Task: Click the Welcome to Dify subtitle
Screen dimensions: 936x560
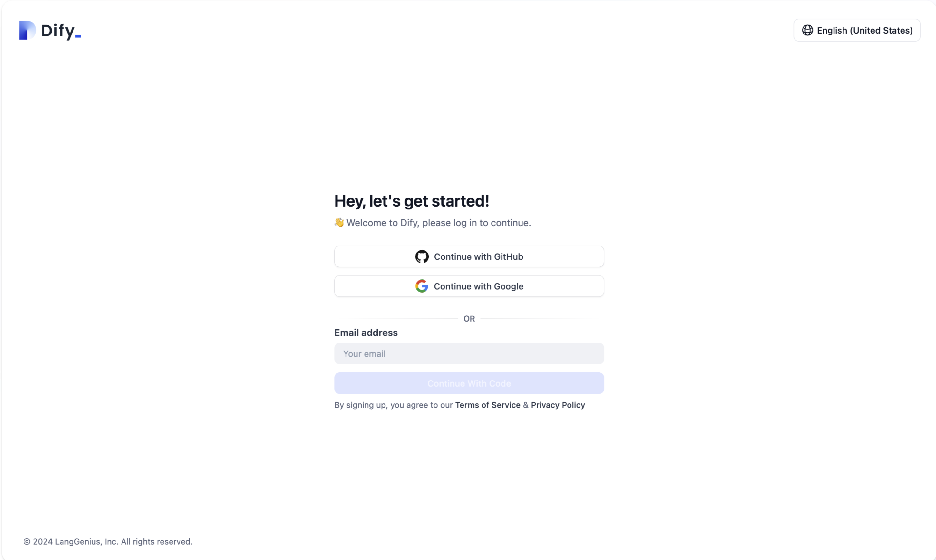Action: point(439,223)
